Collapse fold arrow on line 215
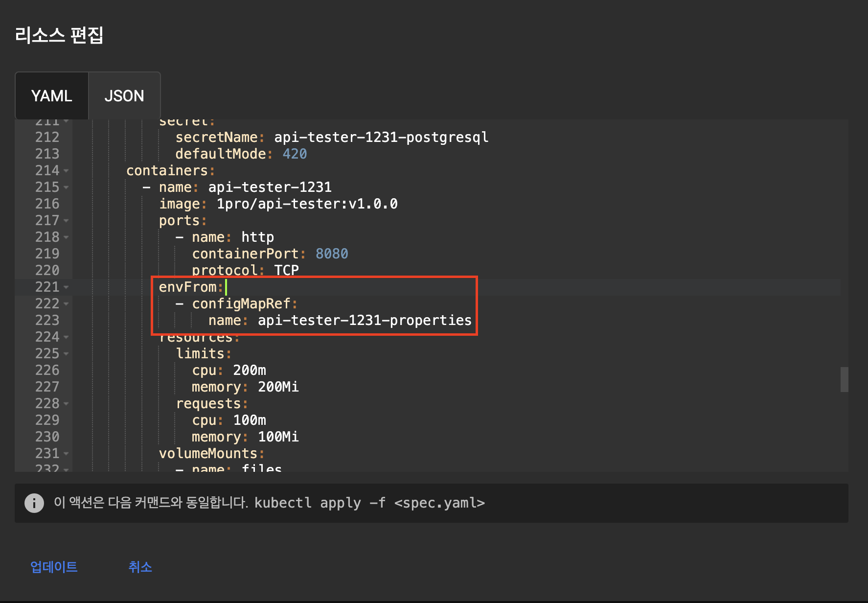The image size is (868, 603). pyautogui.click(x=66, y=187)
